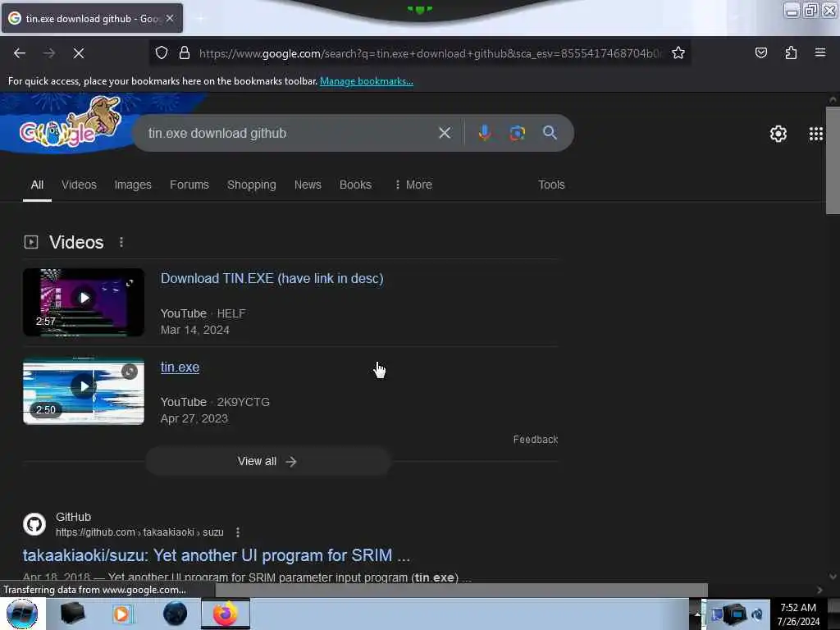This screenshot has height=630, width=840.
Task: Open 'Download TIN.EXE (have link in desc)' video
Action: tap(272, 279)
